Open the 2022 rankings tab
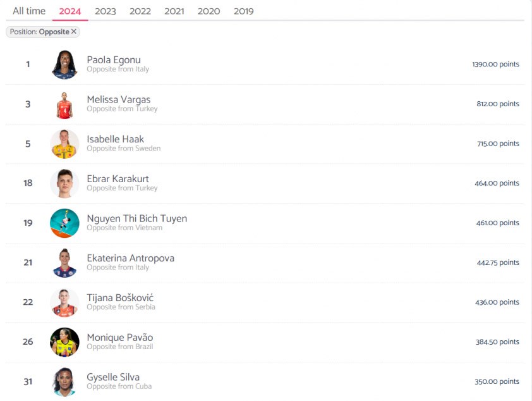532x401 pixels. point(140,11)
